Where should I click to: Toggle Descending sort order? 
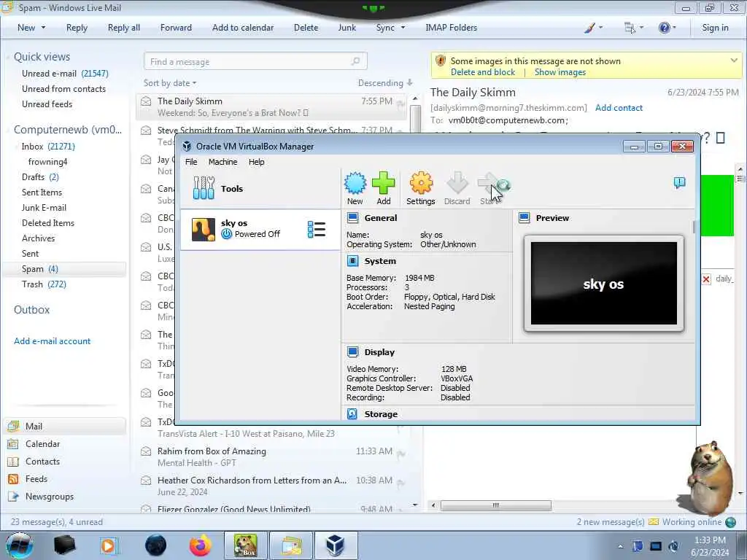click(x=385, y=83)
